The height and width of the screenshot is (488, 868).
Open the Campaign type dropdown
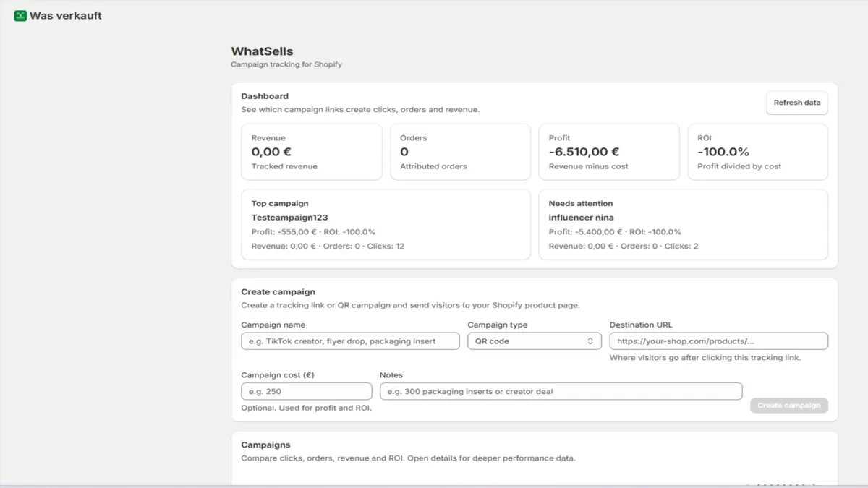click(x=535, y=341)
